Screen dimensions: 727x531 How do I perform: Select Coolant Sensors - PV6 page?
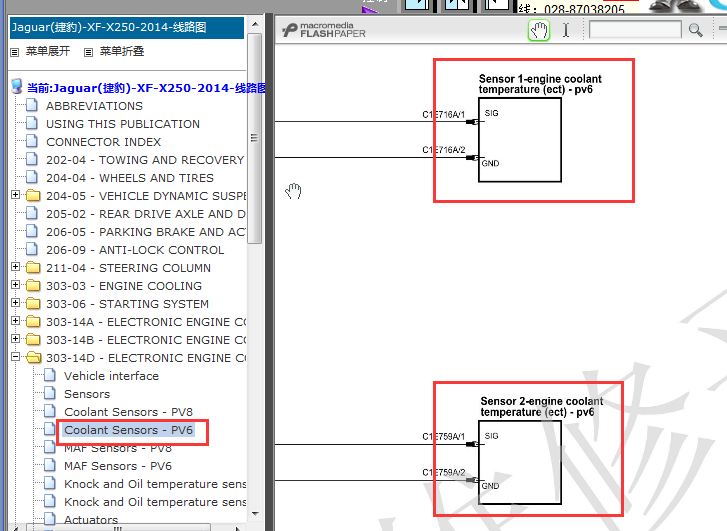(128, 430)
